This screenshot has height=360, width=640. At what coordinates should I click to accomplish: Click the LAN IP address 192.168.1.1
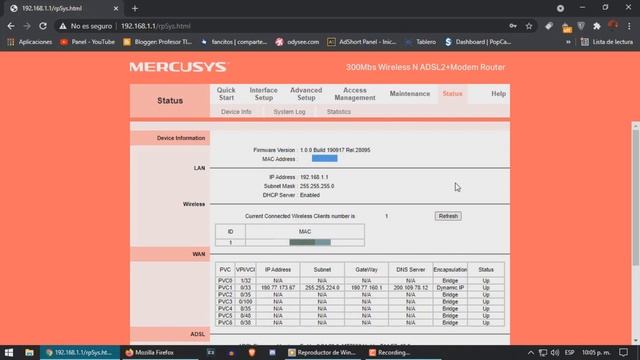(x=314, y=177)
